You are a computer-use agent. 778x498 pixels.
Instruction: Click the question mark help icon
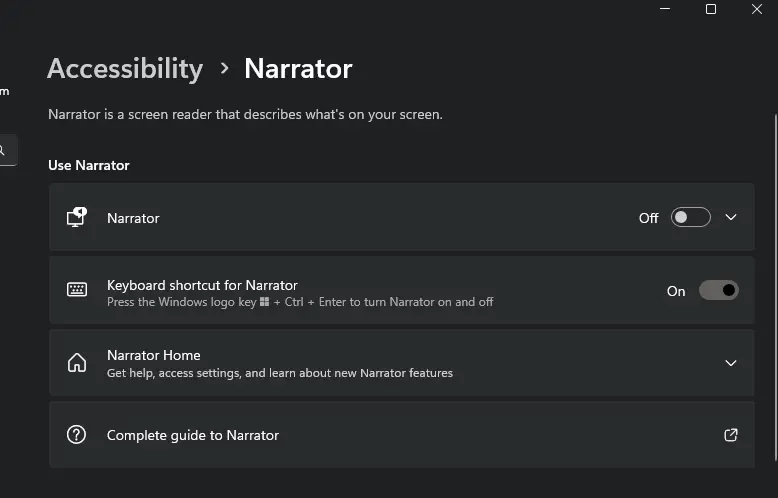77,435
